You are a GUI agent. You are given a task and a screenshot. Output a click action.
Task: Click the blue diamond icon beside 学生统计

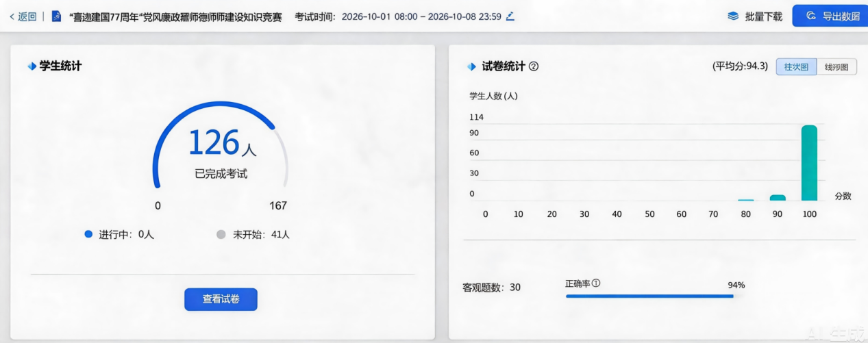[x=32, y=66]
